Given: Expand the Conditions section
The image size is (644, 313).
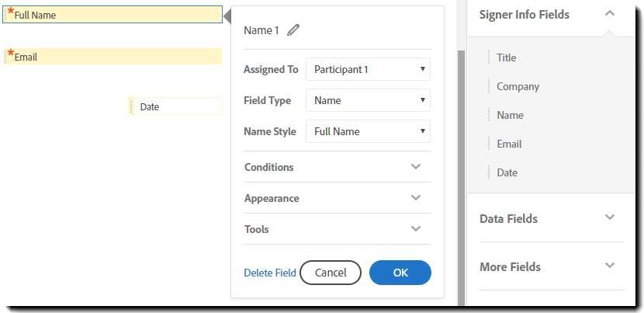Looking at the screenshot, I should coord(415,167).
